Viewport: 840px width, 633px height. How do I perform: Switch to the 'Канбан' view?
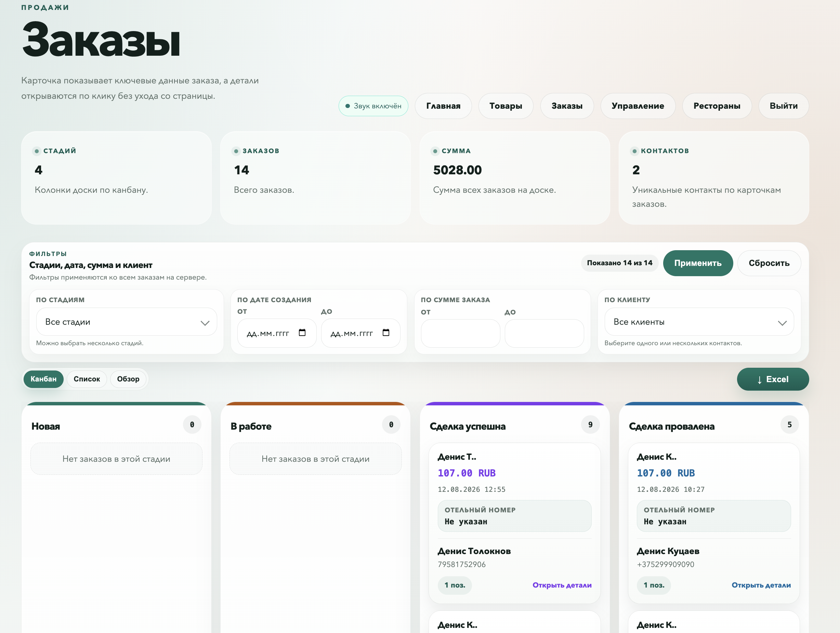pyautogui.click(x=43, y=379)
